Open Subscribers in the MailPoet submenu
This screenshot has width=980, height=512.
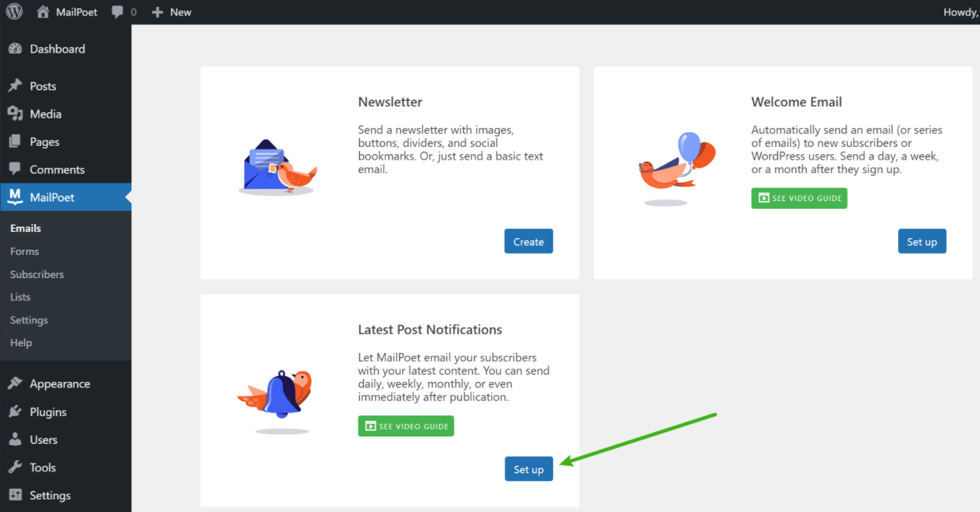[37, 274]
